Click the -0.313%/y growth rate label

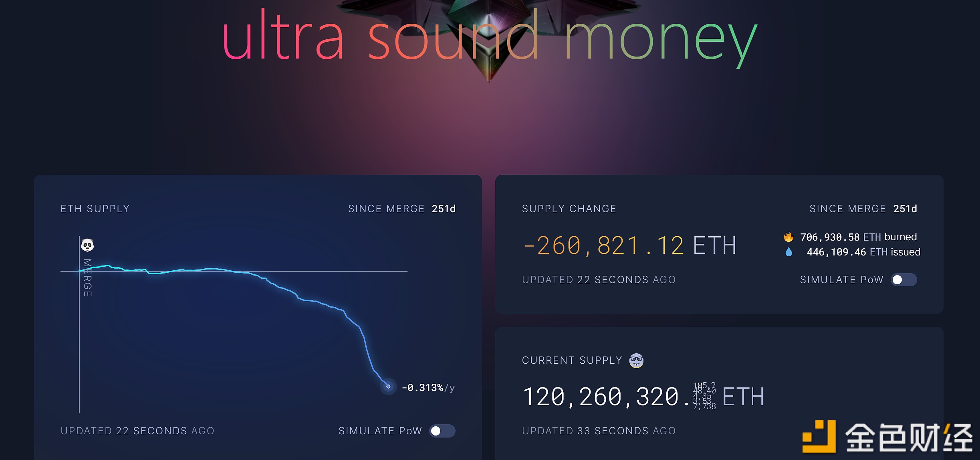[x=428, y=387]
